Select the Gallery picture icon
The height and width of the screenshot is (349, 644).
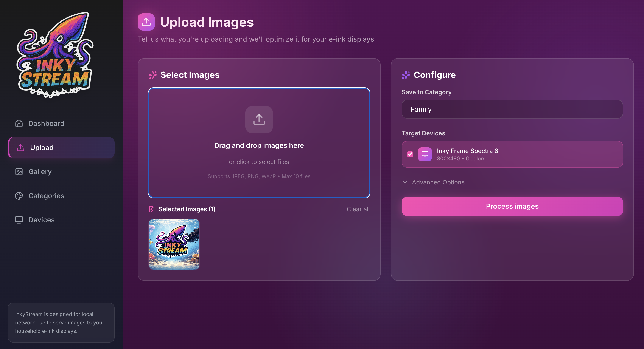[x=19, y=172]
